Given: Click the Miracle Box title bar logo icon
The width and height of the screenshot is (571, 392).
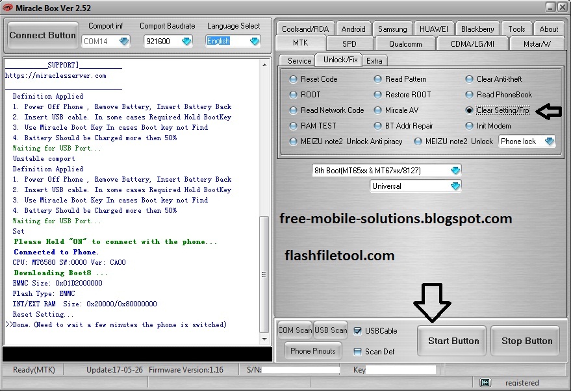Looking at the screenshot, I should 7,7.
